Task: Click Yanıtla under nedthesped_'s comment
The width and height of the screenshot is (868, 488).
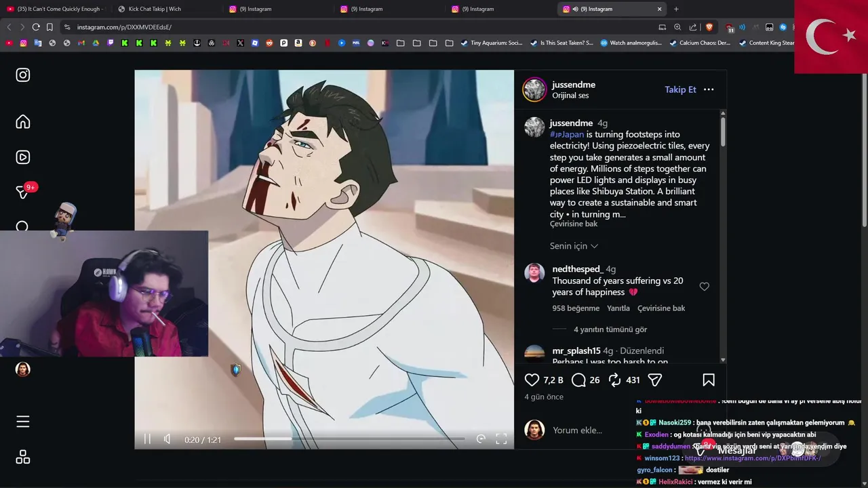Action: pos(618,308)
